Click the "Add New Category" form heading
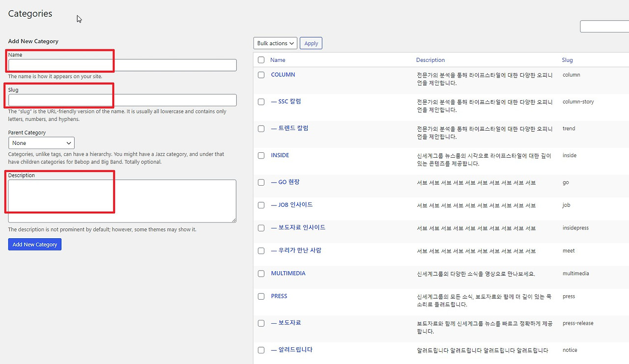Image resolution: width=629 pixels, height=364 pixels. 33,41
